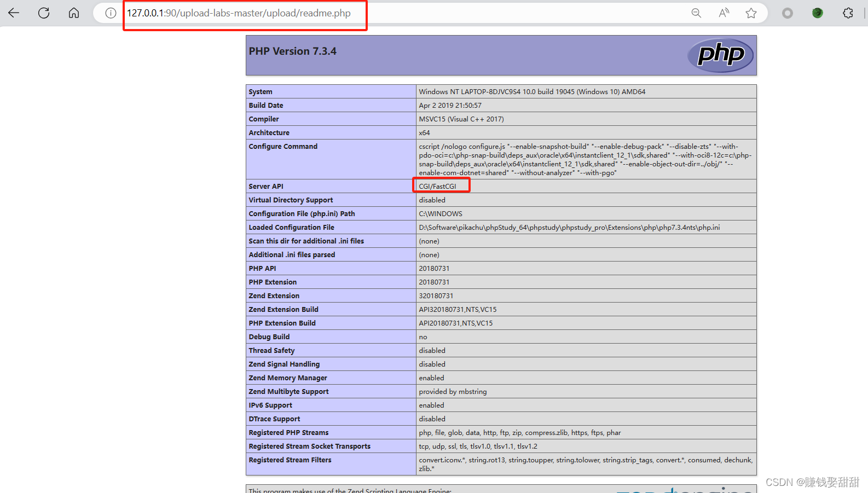This screenshot has width=868, height=493.
Task: Select 'Apr 2 2019 21:50:57' value
Action: 450,106
